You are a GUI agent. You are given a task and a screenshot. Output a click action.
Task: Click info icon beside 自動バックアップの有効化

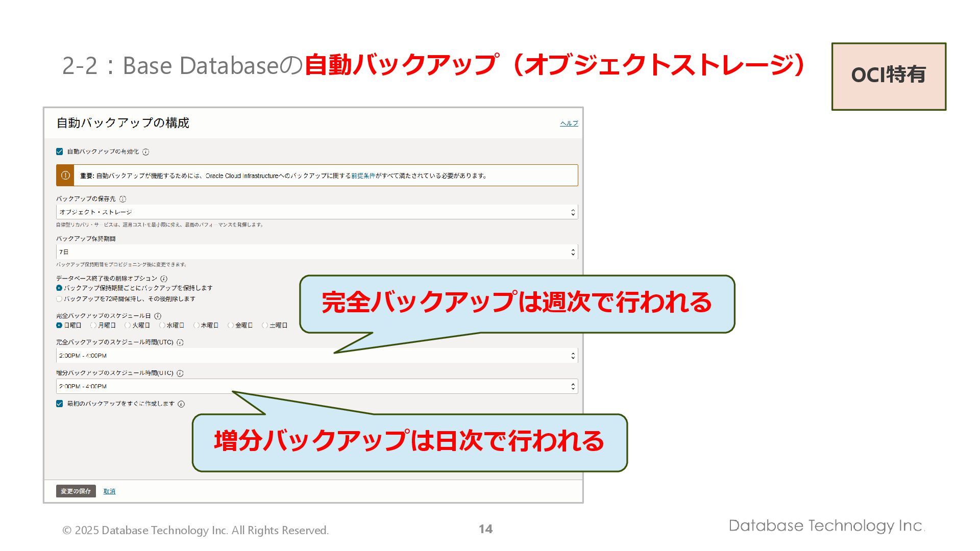pyautogui.click(x=145, y=152)
